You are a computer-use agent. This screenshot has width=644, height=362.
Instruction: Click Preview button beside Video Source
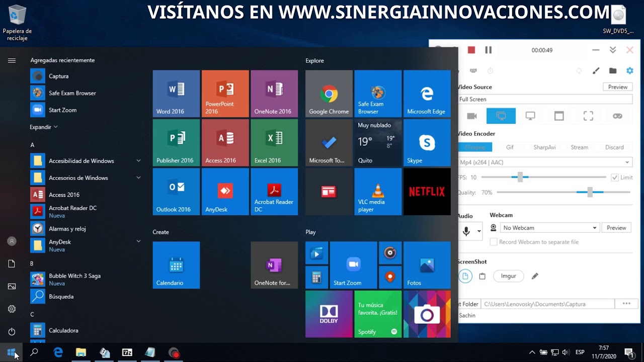coord(617,87)
